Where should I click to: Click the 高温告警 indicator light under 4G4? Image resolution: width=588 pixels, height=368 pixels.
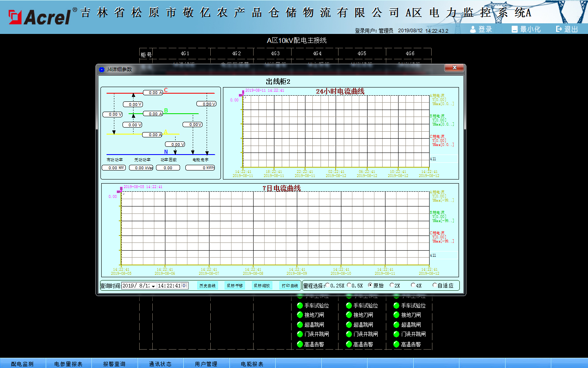coord(300,344)
